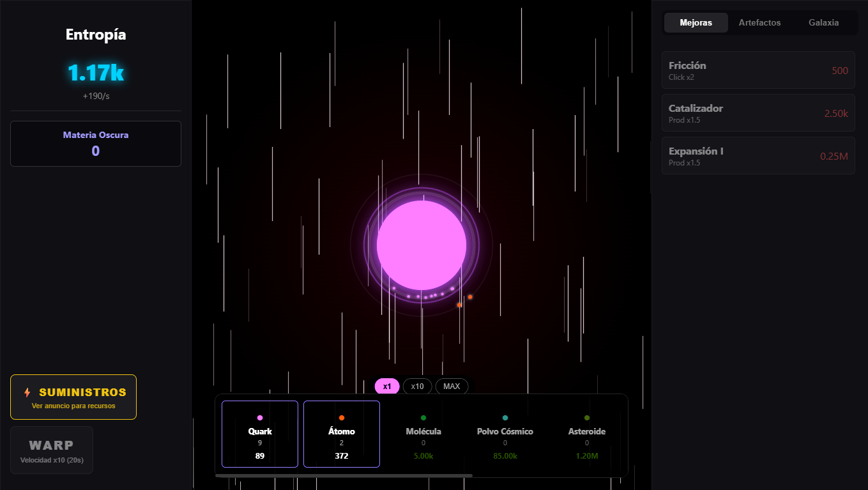Click the teal dot above Polvo Cósmico

coord(505,418)
